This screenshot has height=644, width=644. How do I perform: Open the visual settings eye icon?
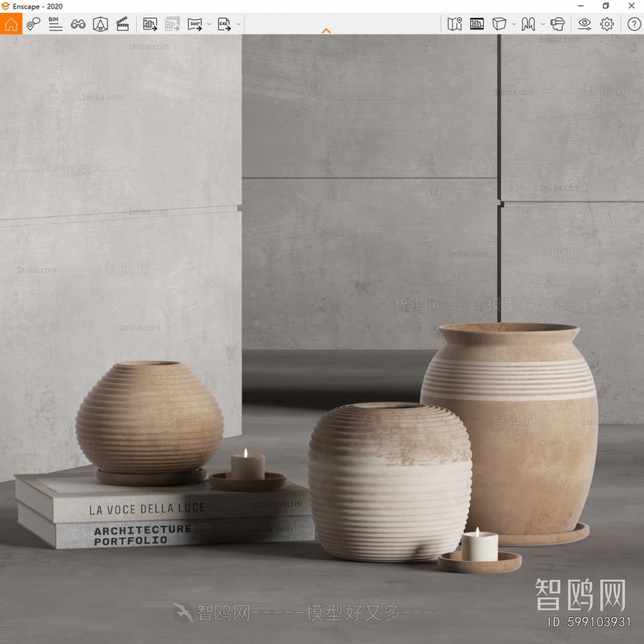pyautogui.click(x=584, y=24)
